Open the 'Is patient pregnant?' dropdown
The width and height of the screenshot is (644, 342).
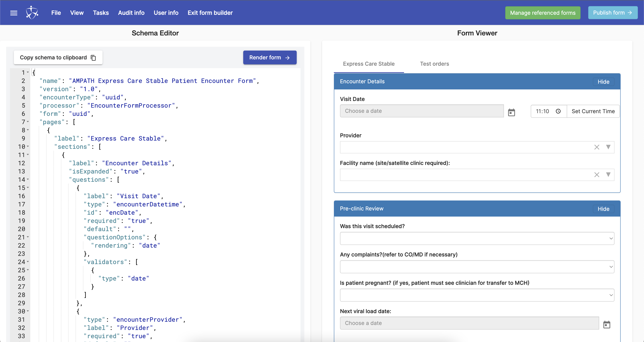coord(477,295)
